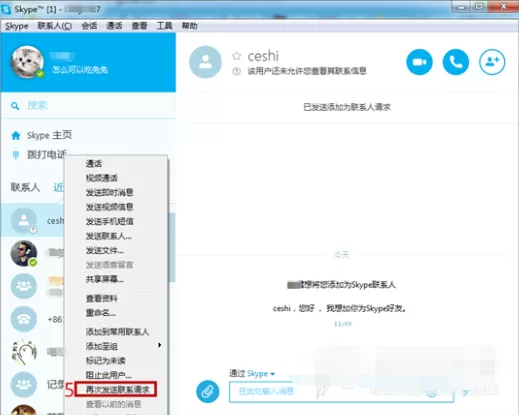
Task: Switch to the 联系人 tab
Action: (x=25, y=187)
